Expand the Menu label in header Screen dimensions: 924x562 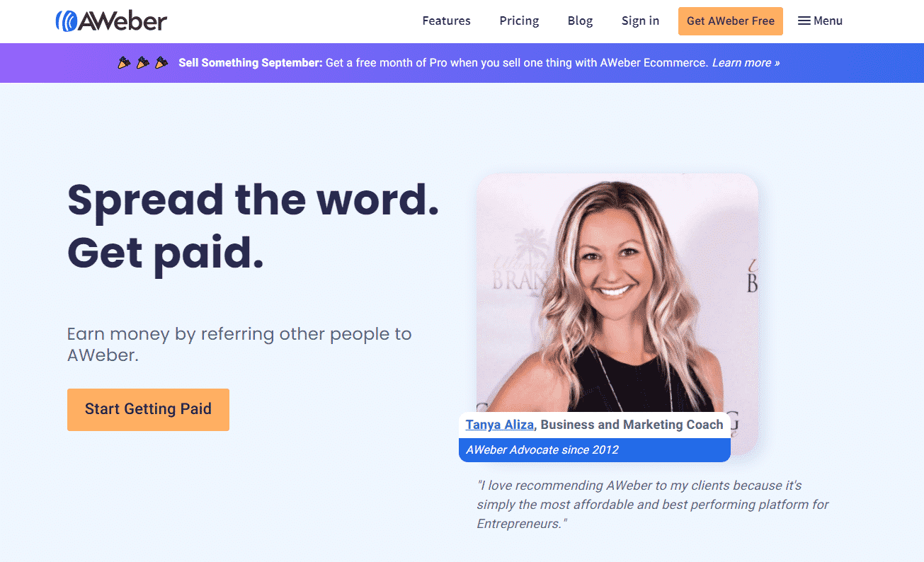(828, 21)
